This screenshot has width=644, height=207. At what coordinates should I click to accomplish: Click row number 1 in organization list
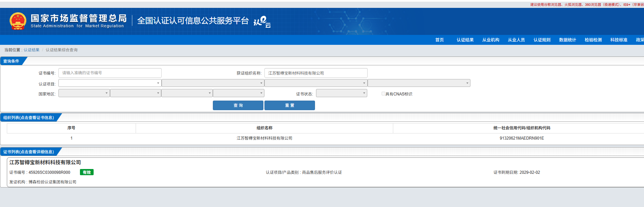[x=71, y=138]
